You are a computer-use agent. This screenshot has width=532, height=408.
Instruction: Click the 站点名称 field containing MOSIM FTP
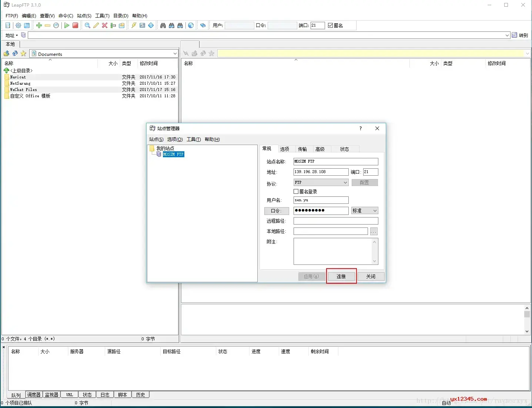click(x=336, y=162)
